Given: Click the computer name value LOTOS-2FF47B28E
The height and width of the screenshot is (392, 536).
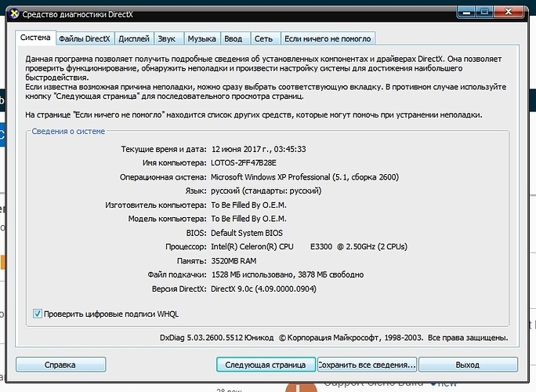Looking at the screenshot, I should tap(244, 162).
